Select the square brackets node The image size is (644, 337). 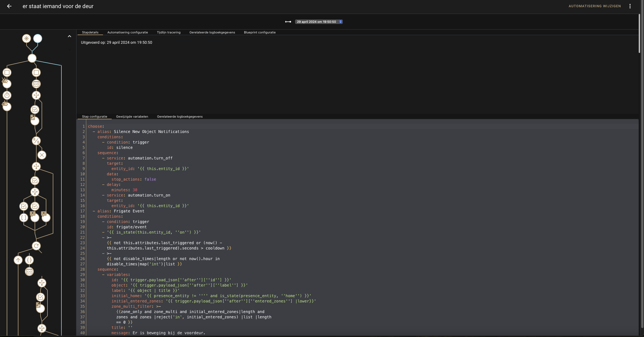24,217
